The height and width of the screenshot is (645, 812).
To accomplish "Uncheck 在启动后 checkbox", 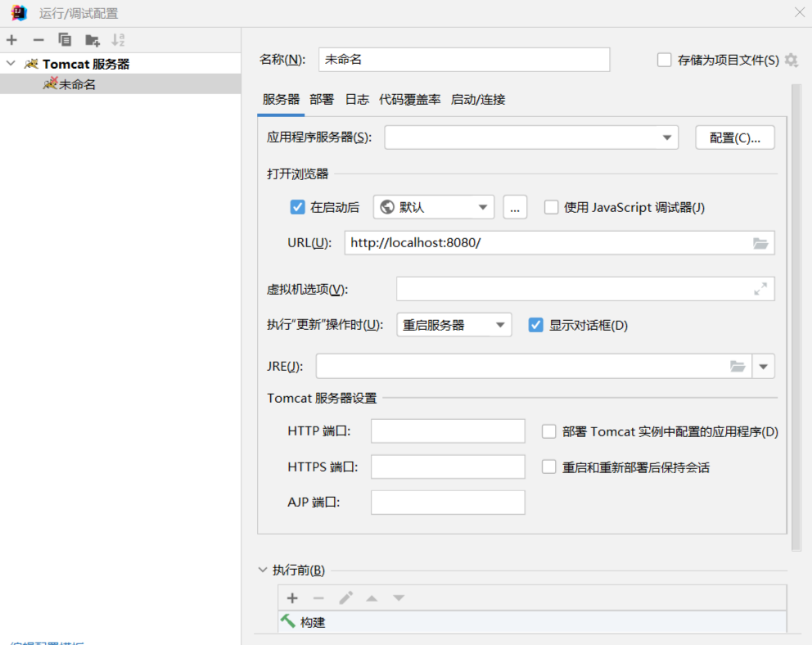I will (x=297, y=207).
